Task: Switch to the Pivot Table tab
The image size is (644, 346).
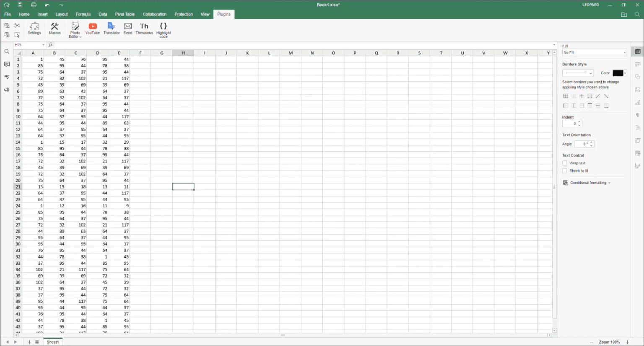Action: pos(125,14)
